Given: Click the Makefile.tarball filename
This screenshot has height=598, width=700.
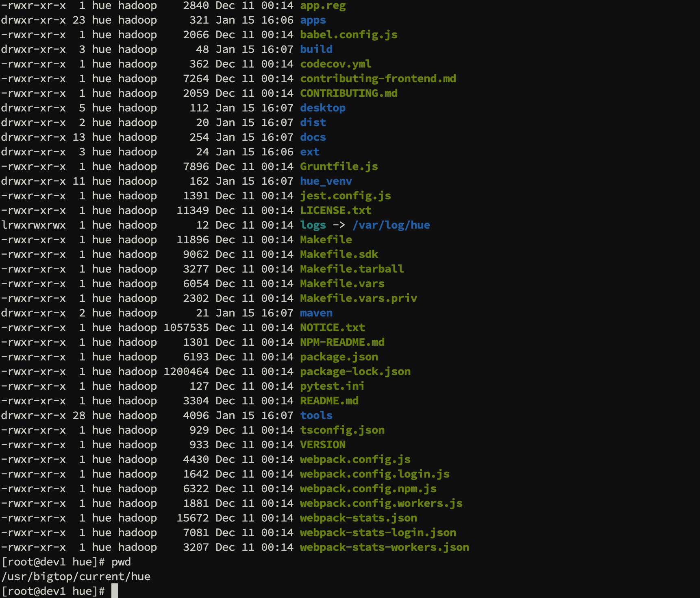Looking at the screenshot, I should click(x=352, y=269).
